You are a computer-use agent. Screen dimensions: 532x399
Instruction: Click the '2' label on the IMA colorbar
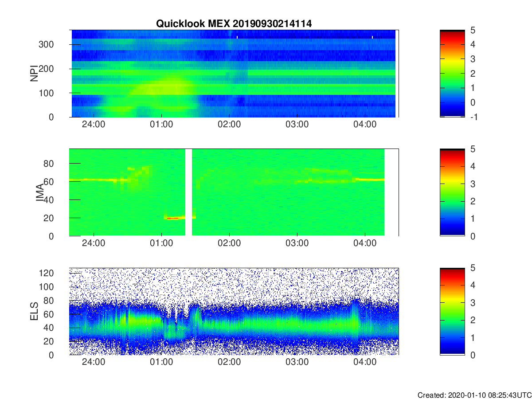tap(473, 201)
